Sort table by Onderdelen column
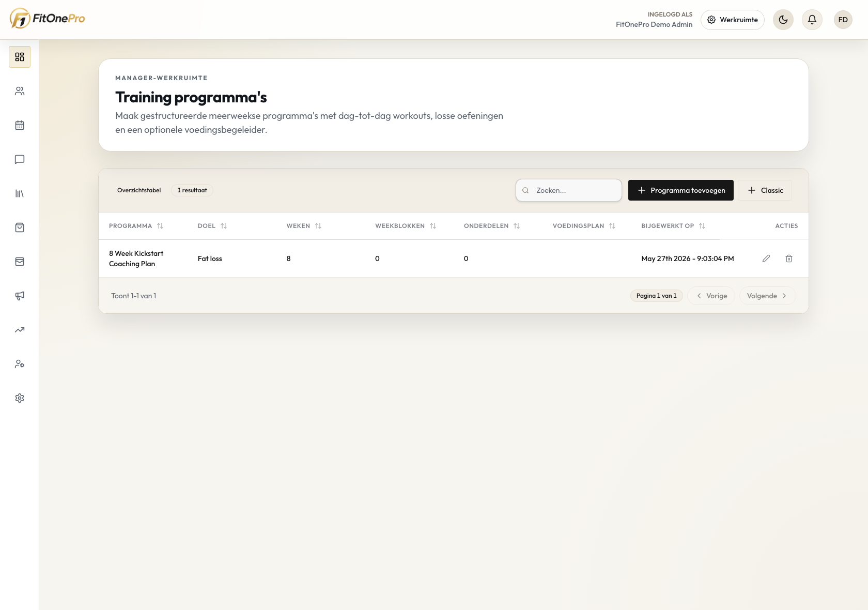The image size is (868, 610). [x=492, y=226]
